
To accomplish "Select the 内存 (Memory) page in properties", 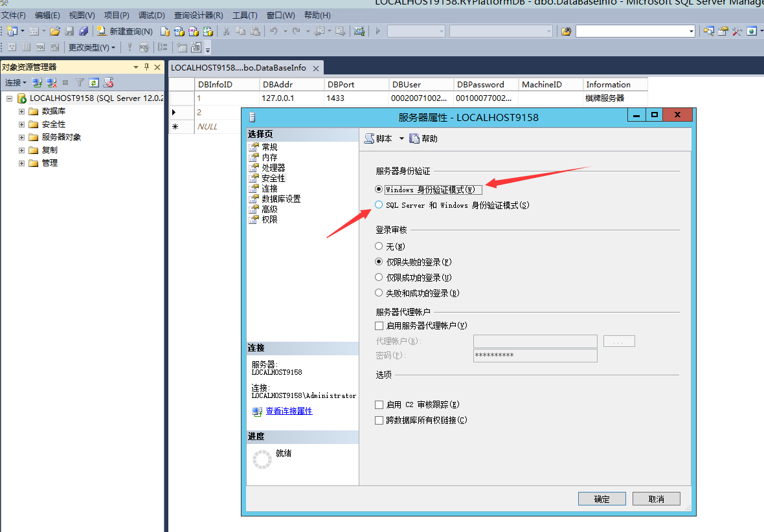I will tap(269, 157).
